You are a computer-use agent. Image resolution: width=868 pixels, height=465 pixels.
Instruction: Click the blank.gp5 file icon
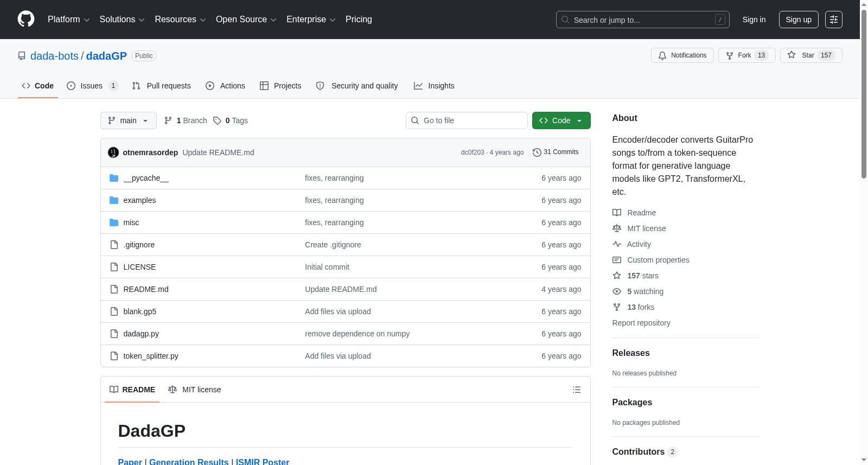(114, 311)
